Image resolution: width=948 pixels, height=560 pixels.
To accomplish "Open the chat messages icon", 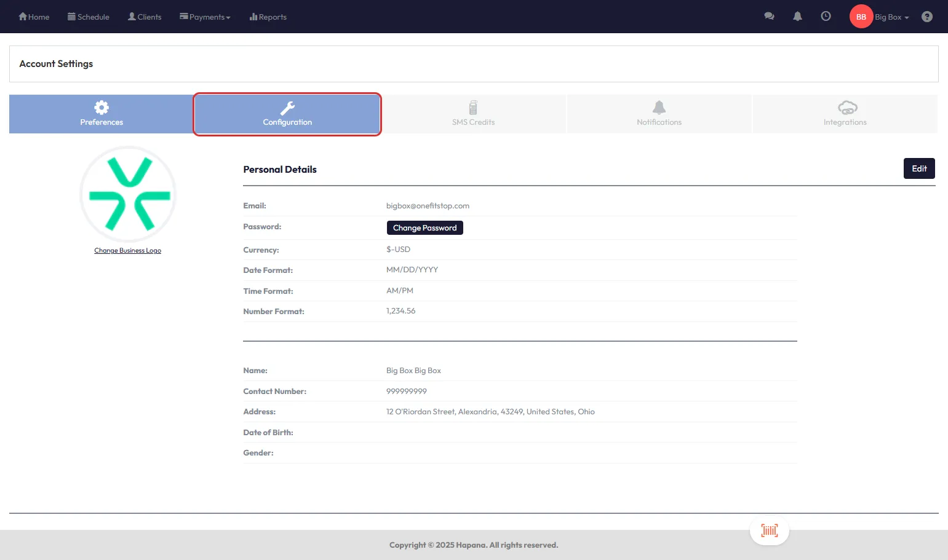I will (x=769, y=17).
